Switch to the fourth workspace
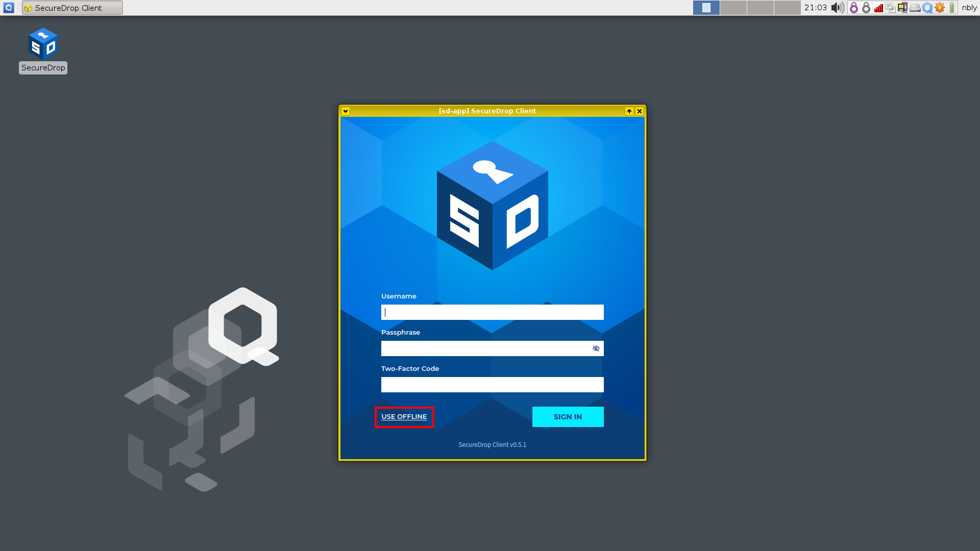 point(788,8)
